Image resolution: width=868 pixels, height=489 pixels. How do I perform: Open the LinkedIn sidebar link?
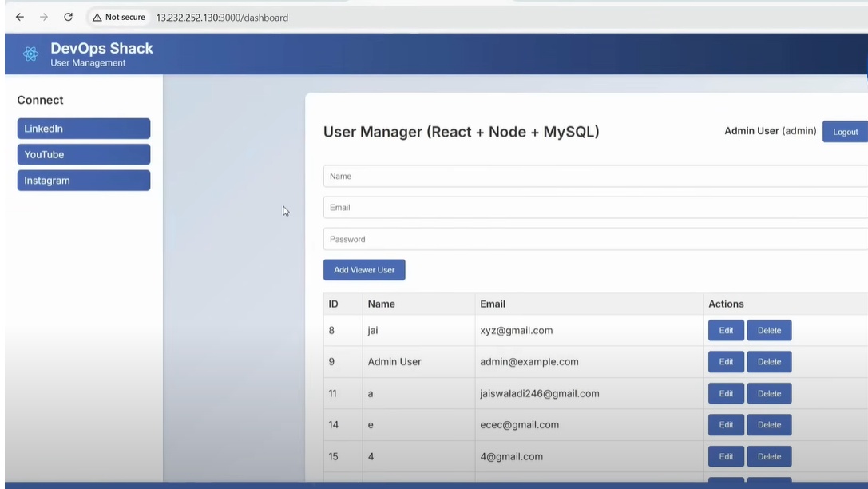[x=84, y=129]
